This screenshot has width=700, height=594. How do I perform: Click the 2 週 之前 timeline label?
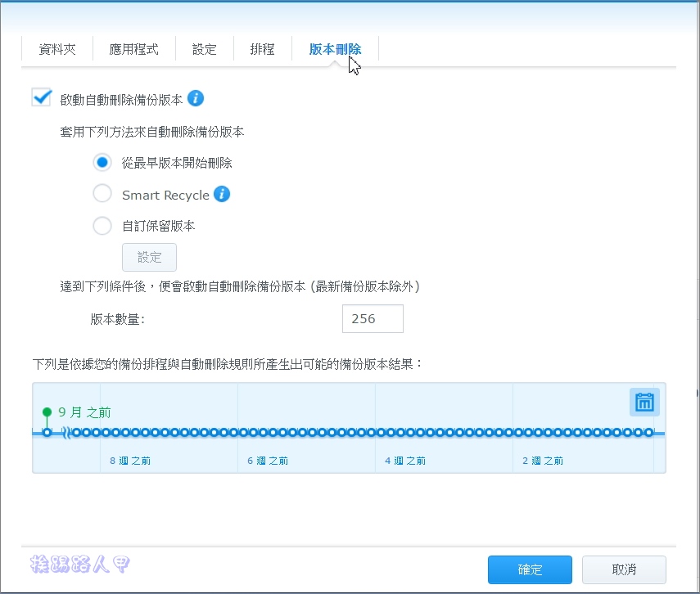[x=543, y=461]
